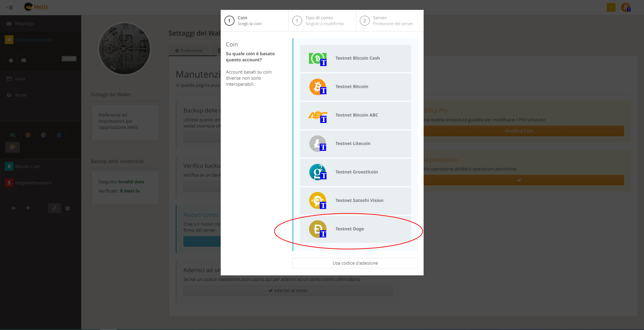Click the Invalid date text
The height and width of the screenshot is (330, 644).
coord(131,182)
